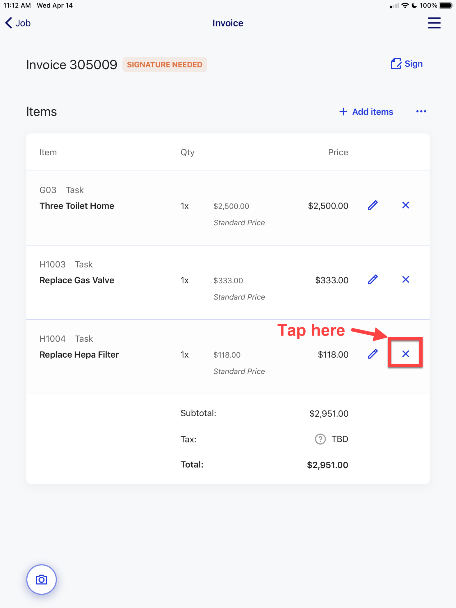Viewport: 456px width, 608px height.
Task: Tap the Item column header
Action: [48, 152]
